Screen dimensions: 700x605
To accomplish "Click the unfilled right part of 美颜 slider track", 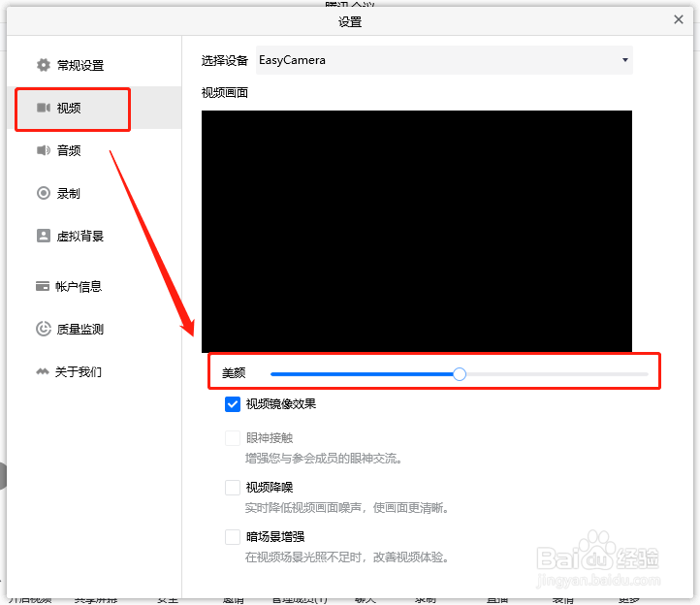I will 557,374.
